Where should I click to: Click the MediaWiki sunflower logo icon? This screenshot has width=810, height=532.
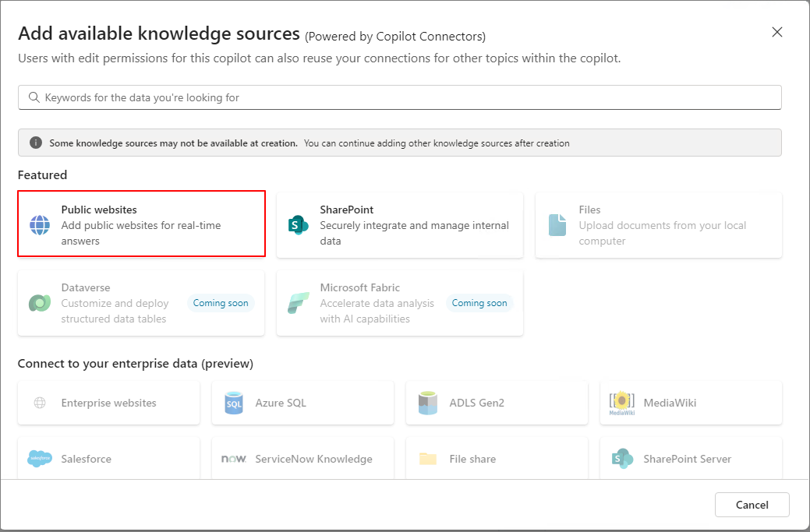click(x=622, y=403)
